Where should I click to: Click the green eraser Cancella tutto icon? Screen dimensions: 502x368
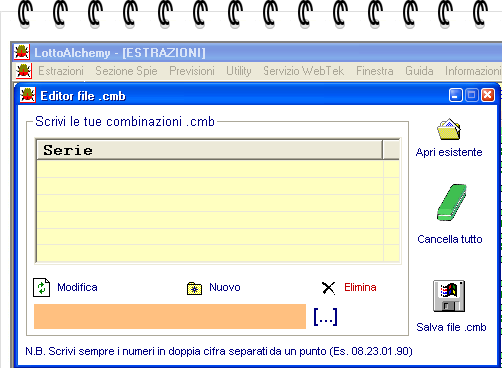pos(452,202)
